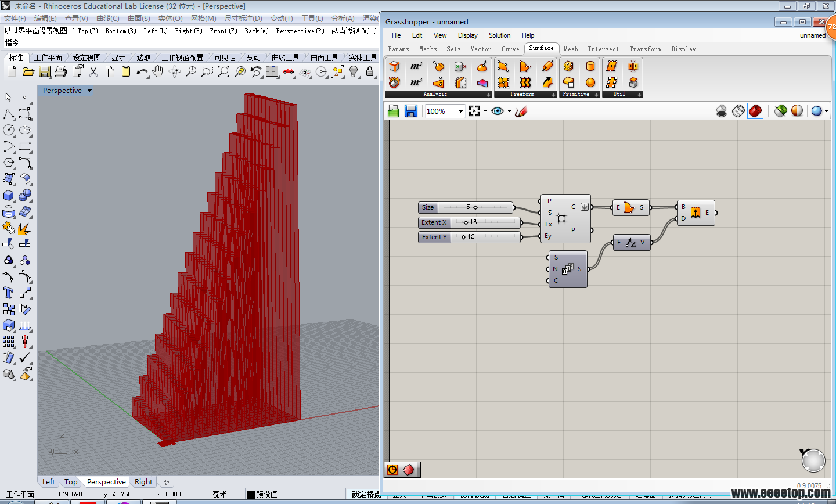Click the add viewport tab plus button

166,482
